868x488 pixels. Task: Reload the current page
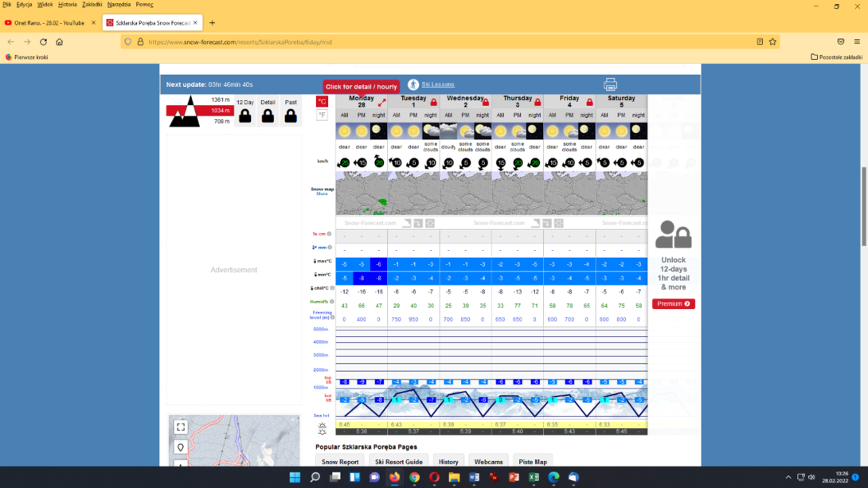coord(43,41)
